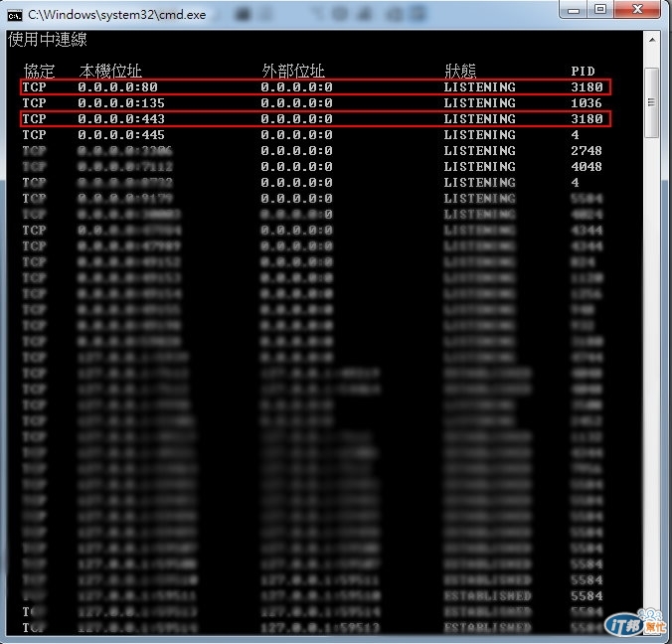Click the column header 本機位址
672x644 pixels.
point(110,72)
